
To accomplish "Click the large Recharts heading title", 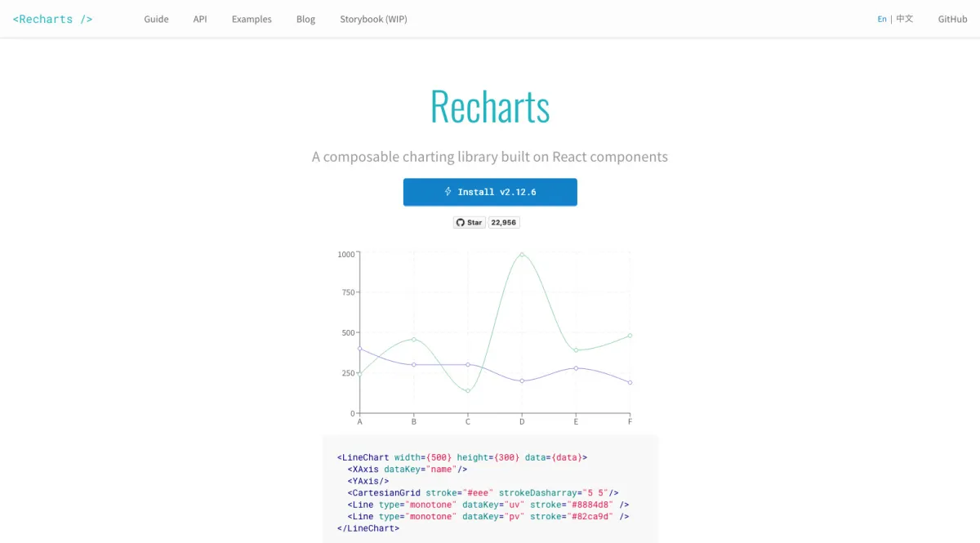I will (490, 107).
